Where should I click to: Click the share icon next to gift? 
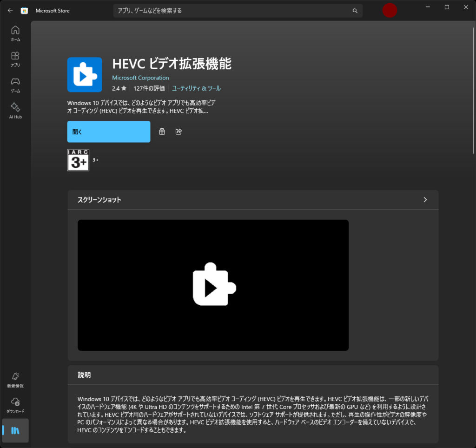click(x=178, y=132)
